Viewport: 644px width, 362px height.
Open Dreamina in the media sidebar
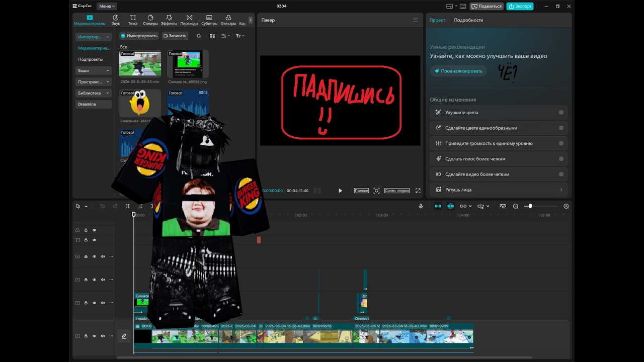(94, 104)
